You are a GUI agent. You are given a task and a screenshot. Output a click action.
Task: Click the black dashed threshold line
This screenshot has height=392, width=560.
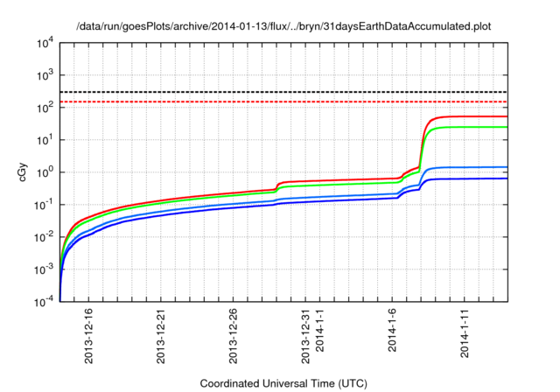[283, 92]
